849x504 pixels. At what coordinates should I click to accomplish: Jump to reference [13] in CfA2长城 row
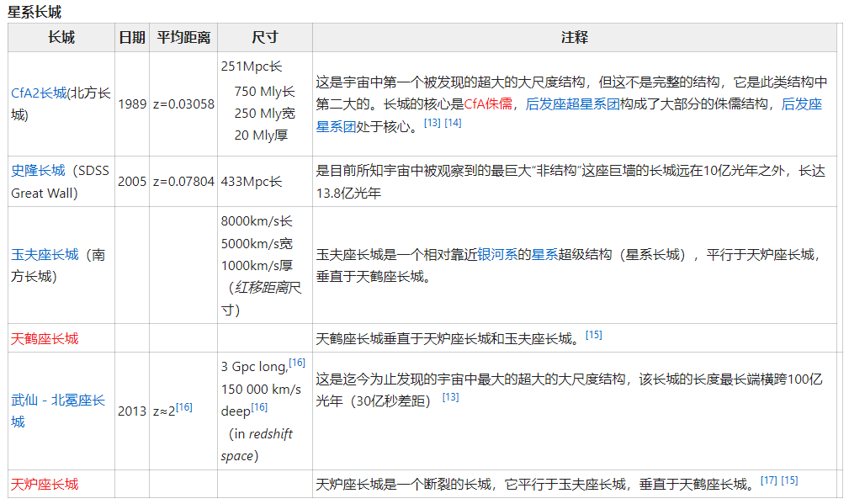click(432, 123)
